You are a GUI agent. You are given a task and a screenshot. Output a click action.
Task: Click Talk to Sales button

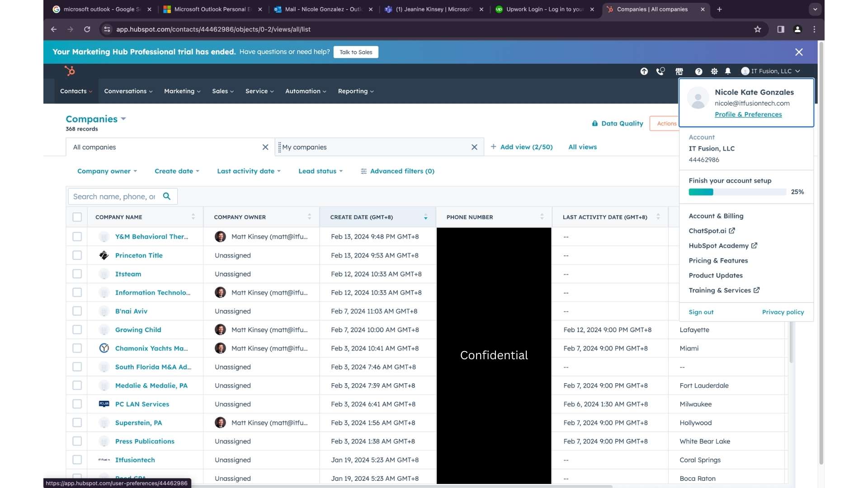tap(356, 52)
